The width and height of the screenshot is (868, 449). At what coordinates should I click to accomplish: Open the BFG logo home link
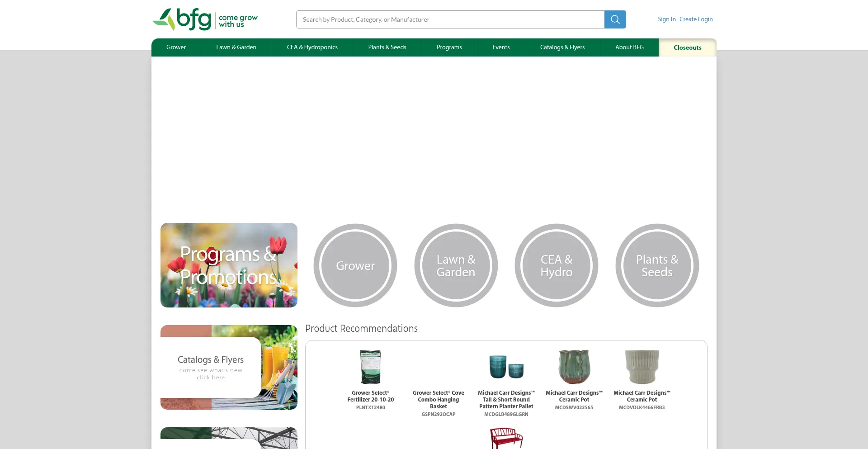205,19
